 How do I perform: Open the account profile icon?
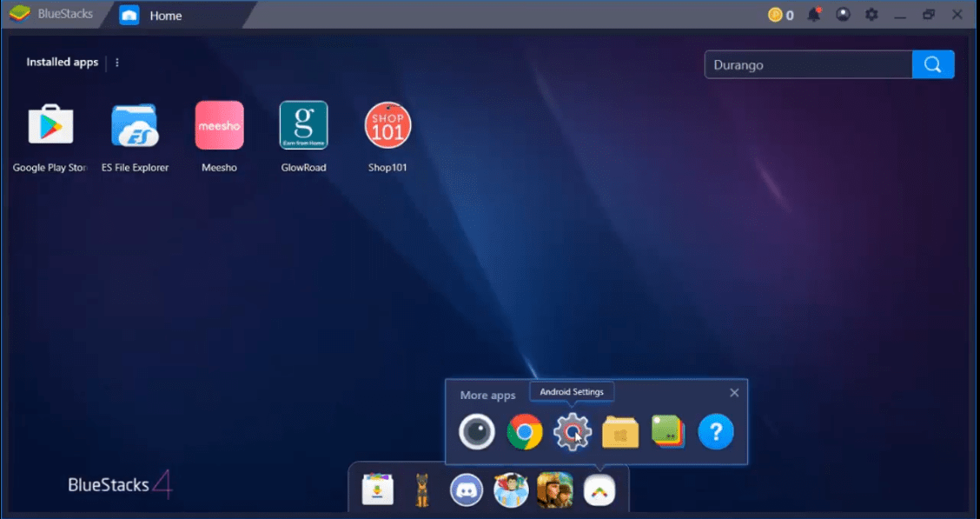[843, 15]
